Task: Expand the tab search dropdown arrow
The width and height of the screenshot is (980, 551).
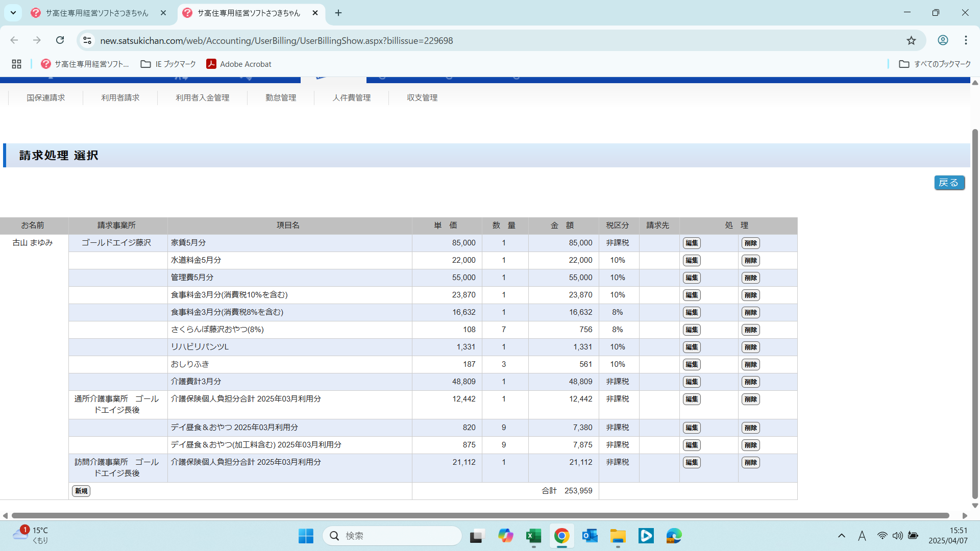Action: pos(13,13)
